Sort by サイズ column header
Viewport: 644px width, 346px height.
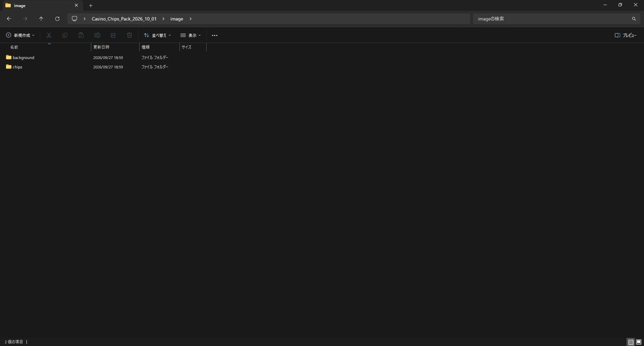192,47
